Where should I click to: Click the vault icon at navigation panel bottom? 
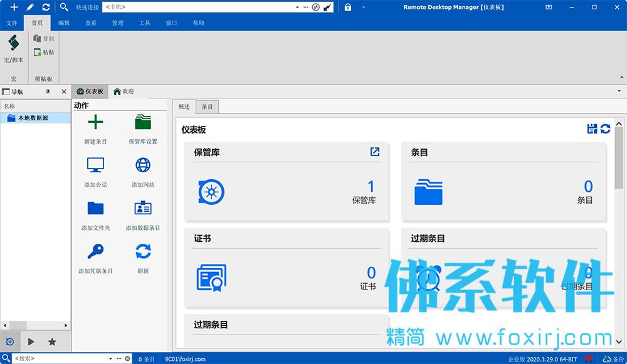click(x=10, y=341)
